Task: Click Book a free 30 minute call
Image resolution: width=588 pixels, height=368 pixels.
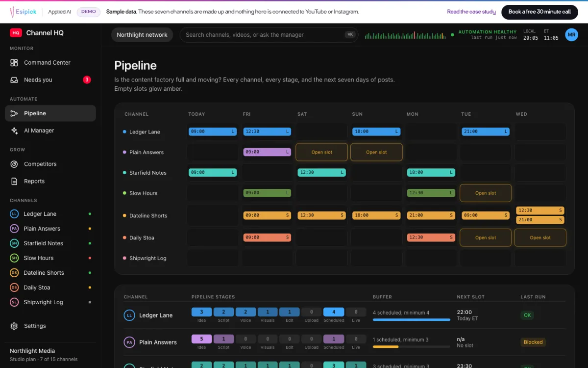Action: (539, 12)
